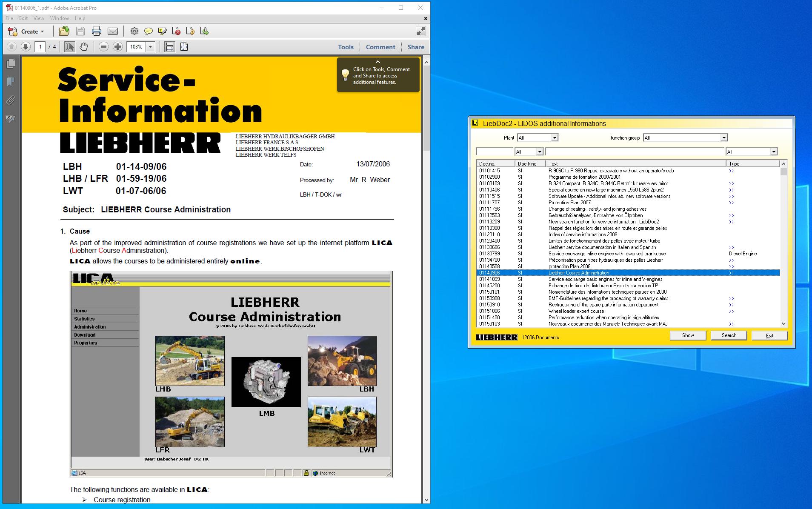Go to previous page arrow
Image resolution: width=812 pixels, height=509 pixels.
point(11,47)
